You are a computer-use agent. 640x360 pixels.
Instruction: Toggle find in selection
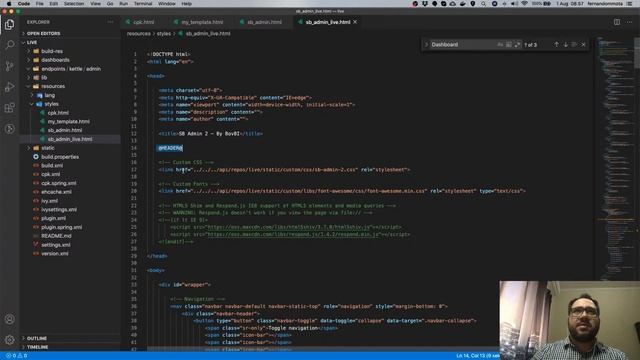coord(574,44)
